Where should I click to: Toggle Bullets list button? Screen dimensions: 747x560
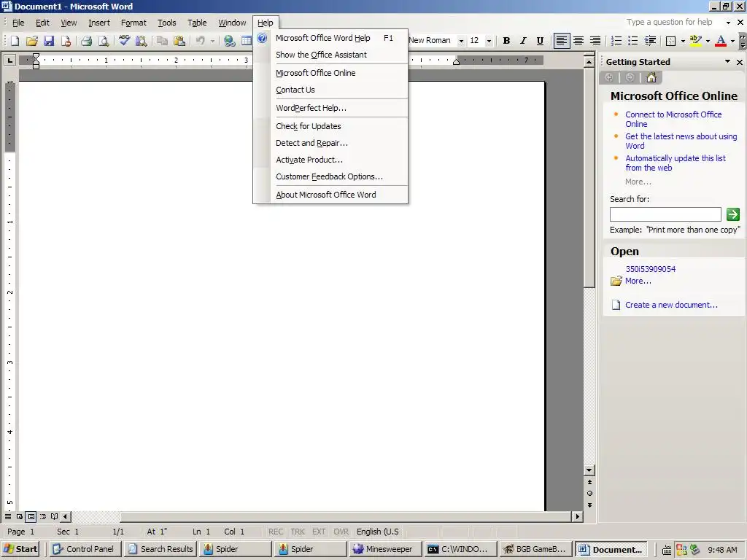632,41
